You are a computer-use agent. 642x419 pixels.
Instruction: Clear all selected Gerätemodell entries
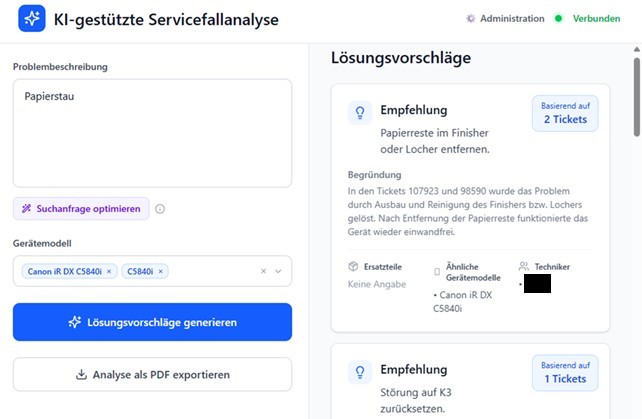coord(263,271)
